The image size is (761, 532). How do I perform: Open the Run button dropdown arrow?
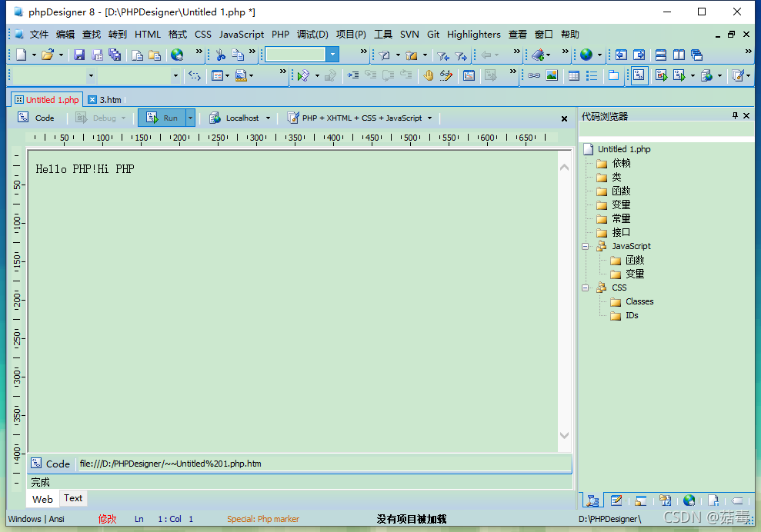click(x=190, y=118)
